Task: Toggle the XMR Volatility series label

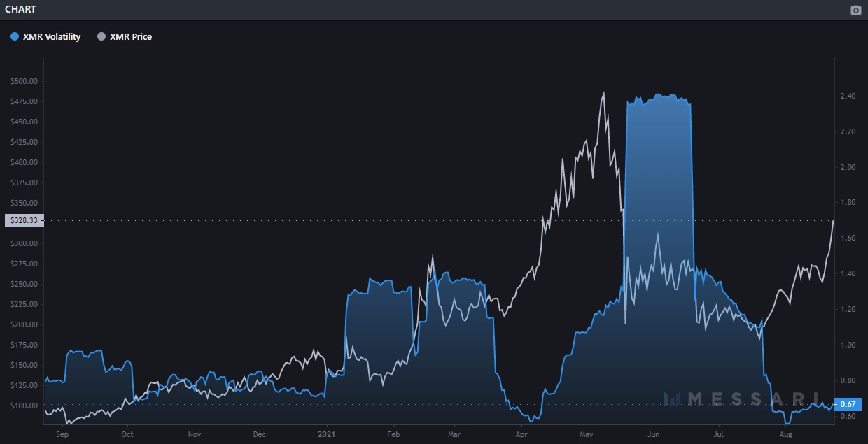Action: (52, 36)
